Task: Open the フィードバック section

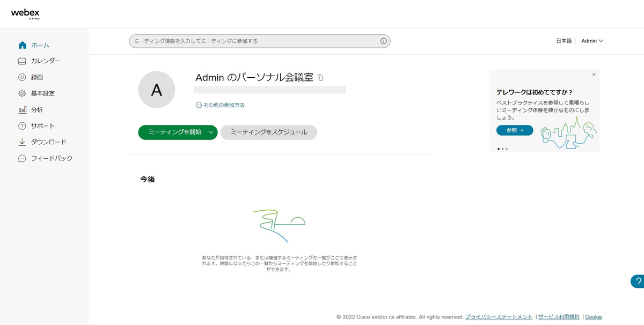Action: (21, 158)
